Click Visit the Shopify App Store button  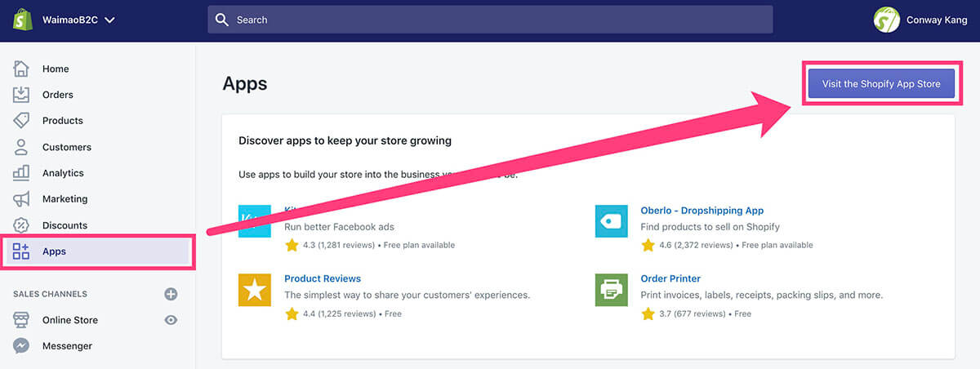pos(881,83)
